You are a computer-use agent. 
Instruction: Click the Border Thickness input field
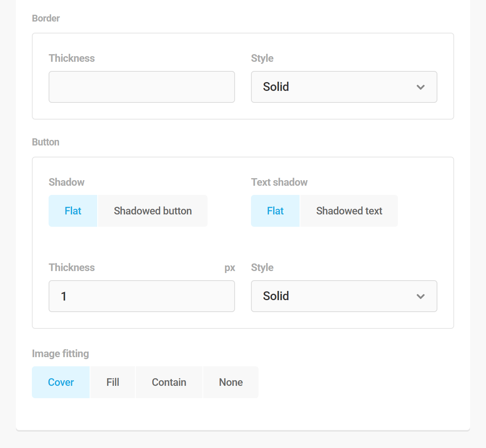coord(141,87)
